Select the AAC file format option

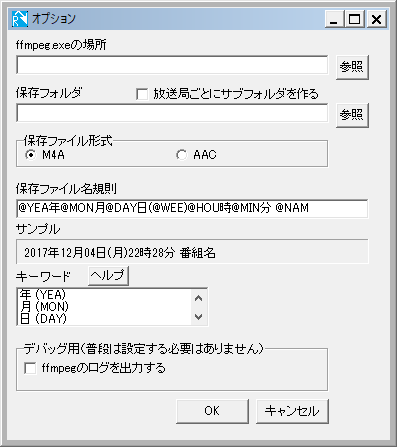point(181,155)
